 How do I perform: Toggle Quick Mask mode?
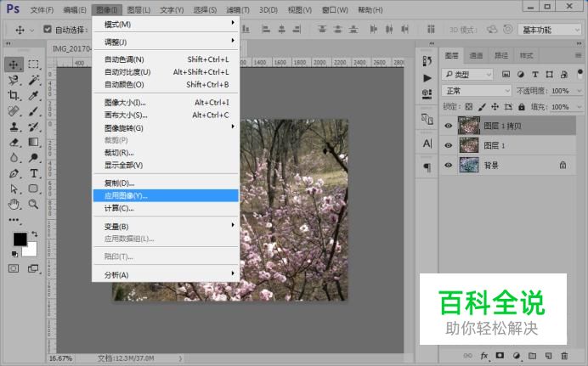(14, 268)
